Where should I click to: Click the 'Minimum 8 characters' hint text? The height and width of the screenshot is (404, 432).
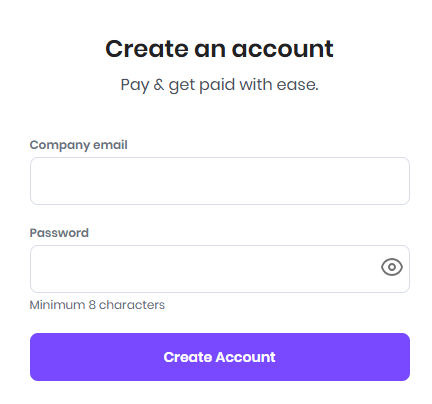tap(97, 305)
